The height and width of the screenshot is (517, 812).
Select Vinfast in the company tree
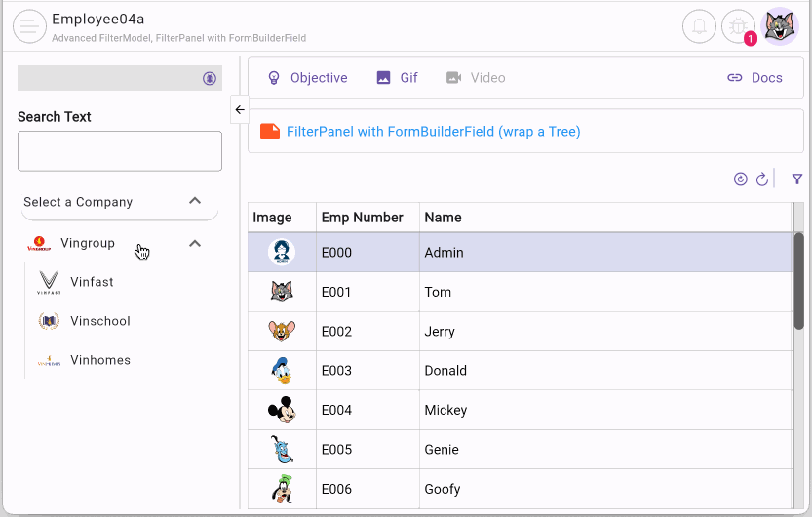click(92, 282)
